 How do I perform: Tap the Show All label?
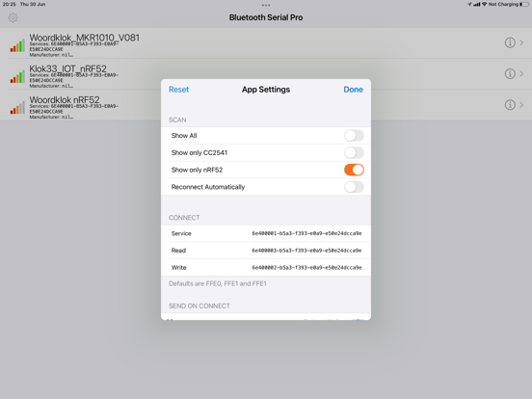[x=184, y=136]
